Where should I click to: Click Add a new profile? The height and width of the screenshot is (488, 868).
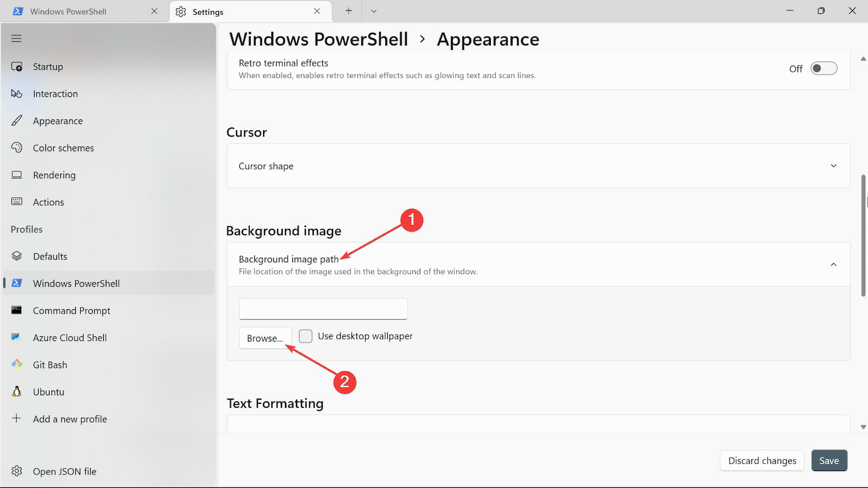pyautogui.click(x=108, y=419)
